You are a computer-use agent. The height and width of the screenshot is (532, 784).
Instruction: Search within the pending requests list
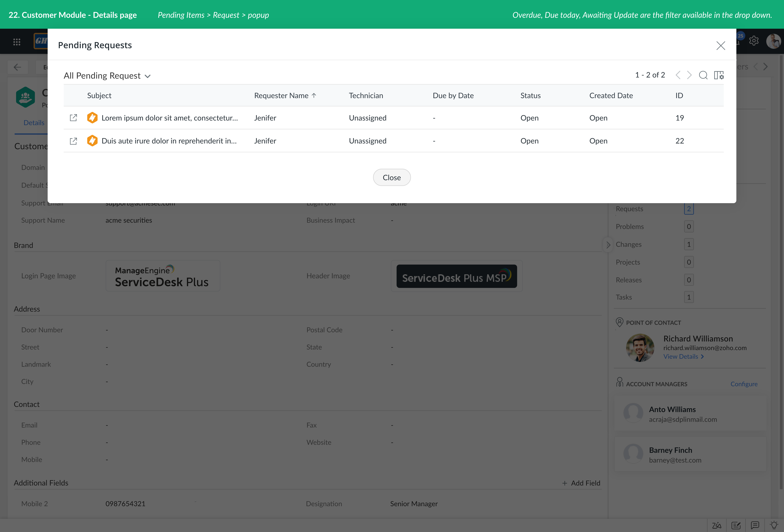(703, 75)
